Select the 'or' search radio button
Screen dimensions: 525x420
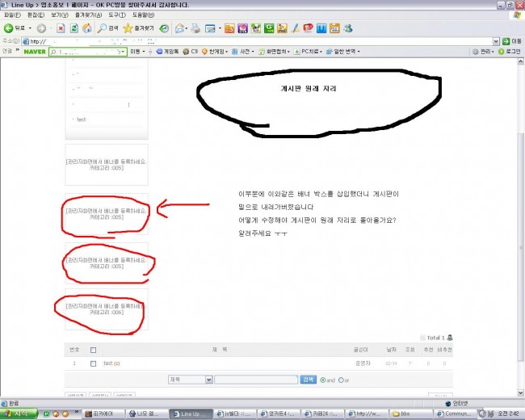(341, 380)
